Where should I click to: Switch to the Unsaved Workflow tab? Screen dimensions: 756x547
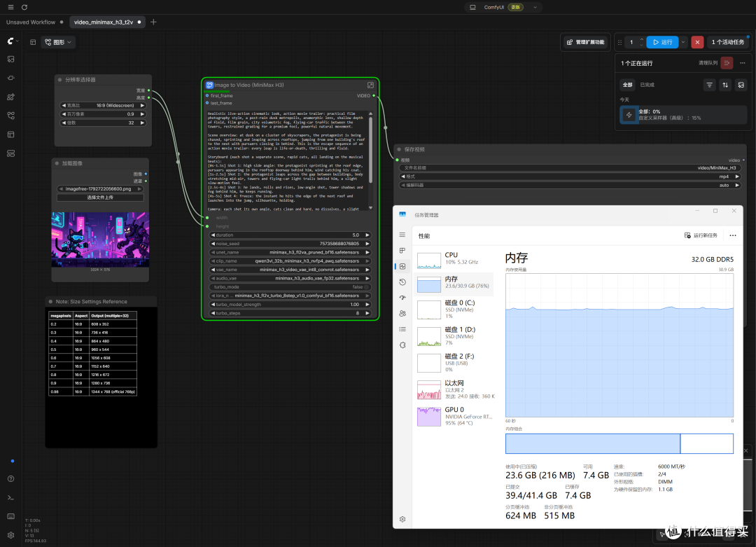pos(31,22)
